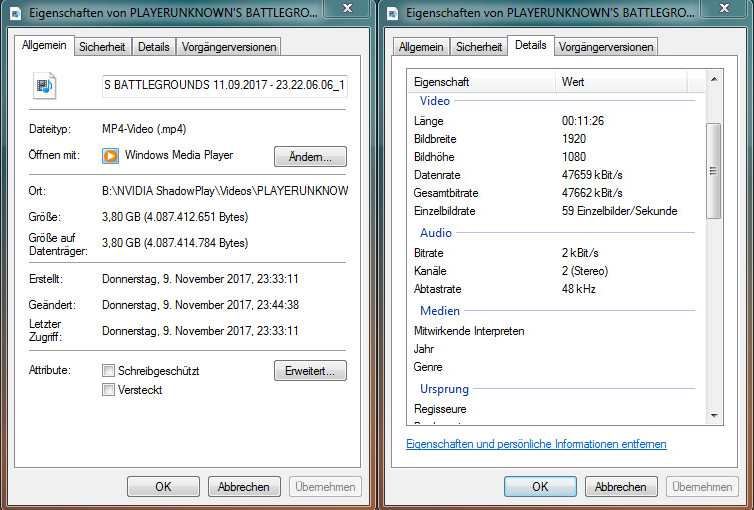Click the Ändern... button
754x510 pixels.
coord(310,157)
